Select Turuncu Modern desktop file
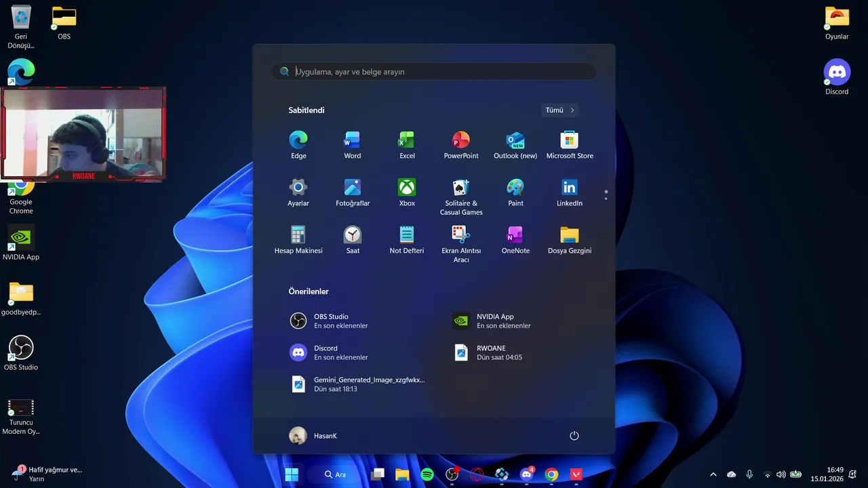 21,416
